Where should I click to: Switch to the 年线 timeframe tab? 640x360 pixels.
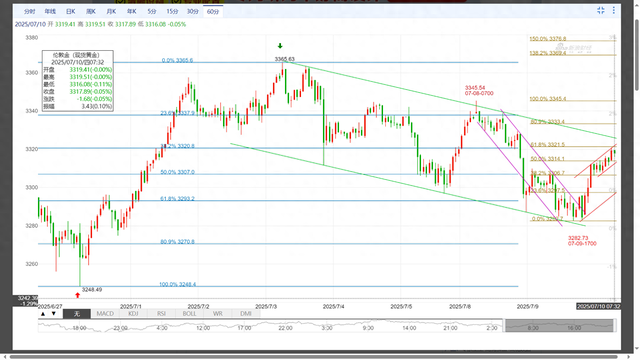pos(50,11)
